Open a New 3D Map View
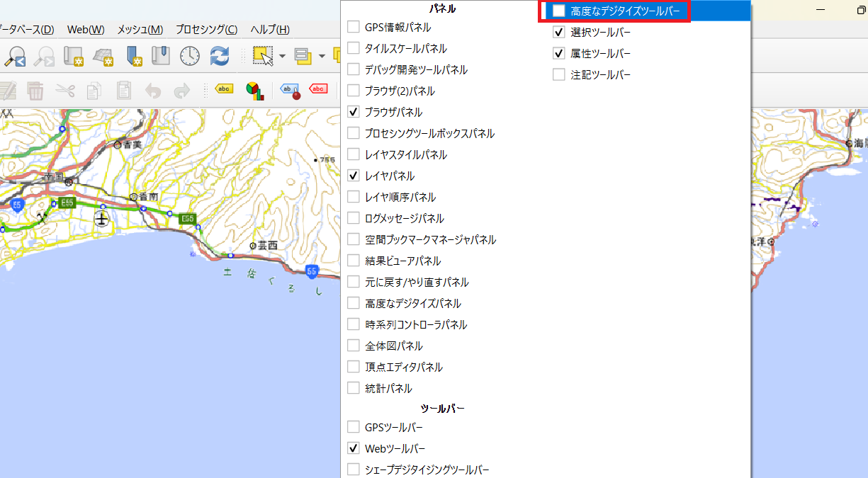The image size is (868, 478). (104, 55)
